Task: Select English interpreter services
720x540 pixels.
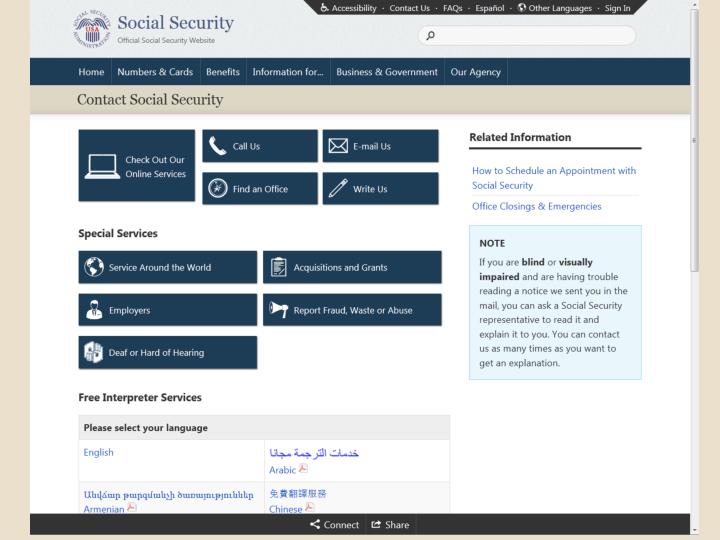Action: tap(98, 452)
